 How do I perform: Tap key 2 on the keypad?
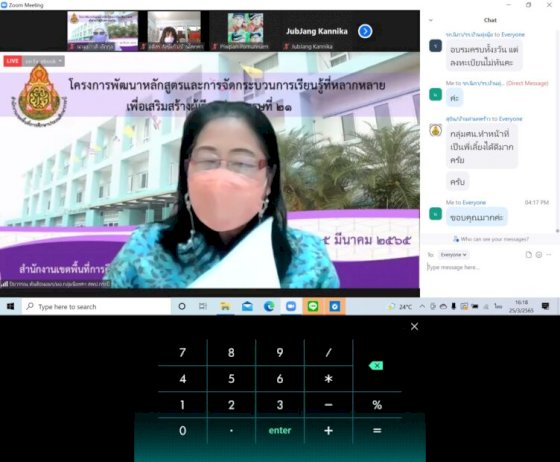click(x=231, y=405)
